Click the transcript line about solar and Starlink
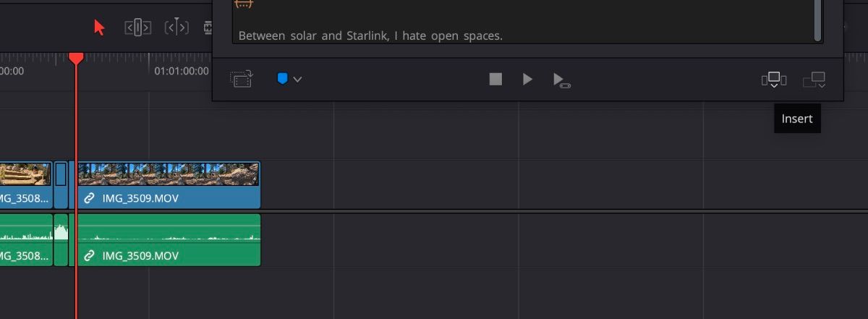This screenshot has width=868, height=319. pos(370,35)
